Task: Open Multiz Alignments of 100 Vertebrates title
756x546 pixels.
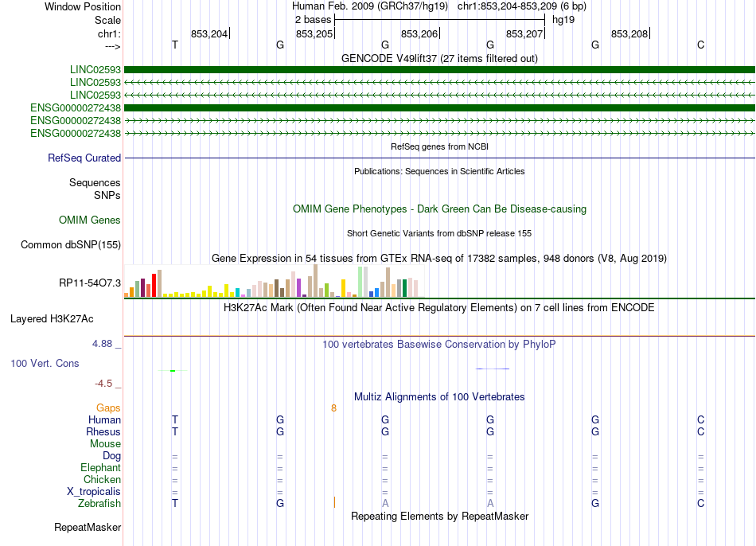Action: [439, 397]
